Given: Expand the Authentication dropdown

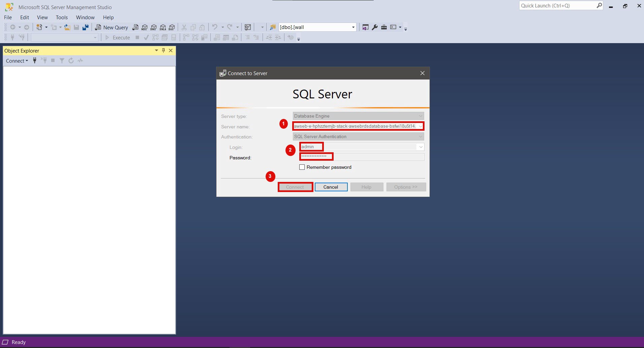Looking at the screenshot, I should point(420,136).
